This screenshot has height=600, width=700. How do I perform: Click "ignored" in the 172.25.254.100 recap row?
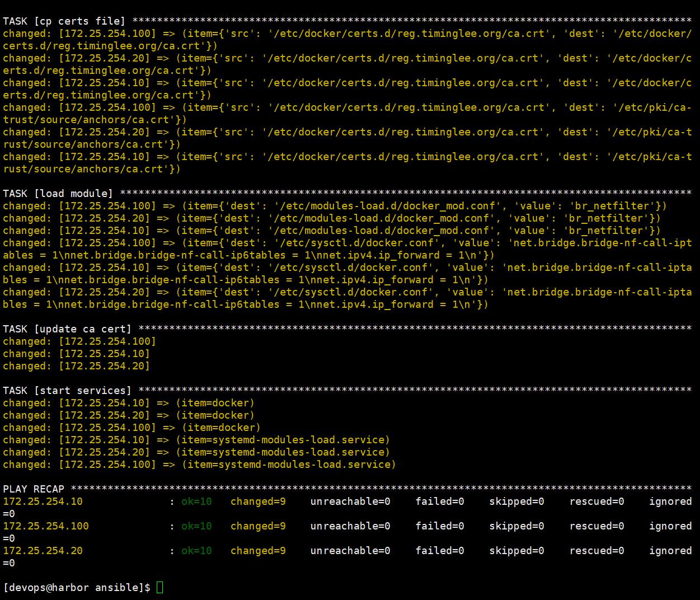click(x=670, y=526)
